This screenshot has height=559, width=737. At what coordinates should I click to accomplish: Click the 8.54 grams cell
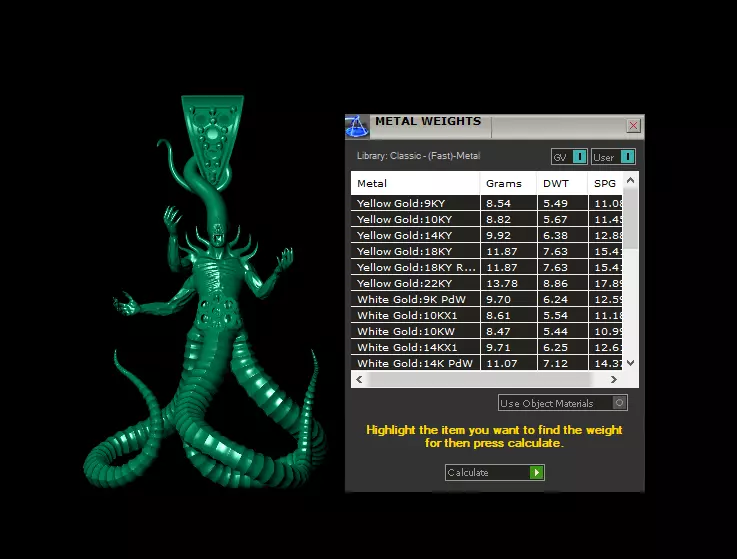(508, 203)
